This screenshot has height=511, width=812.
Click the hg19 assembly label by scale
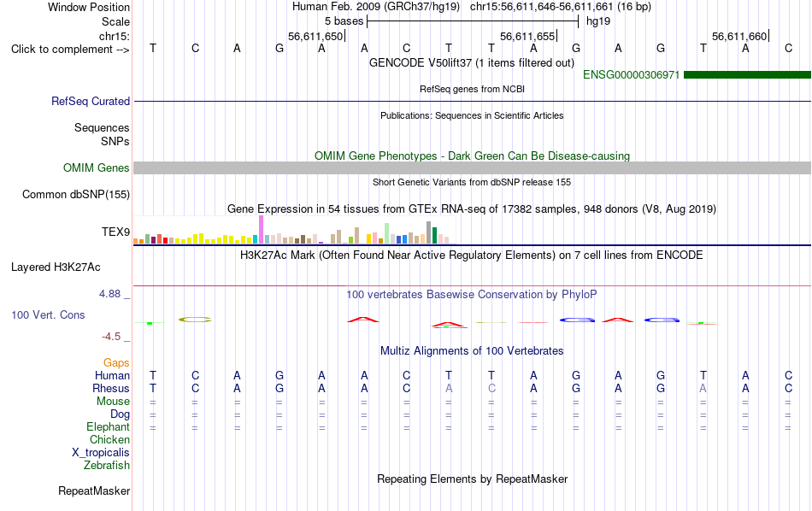[x=598, y=21]
